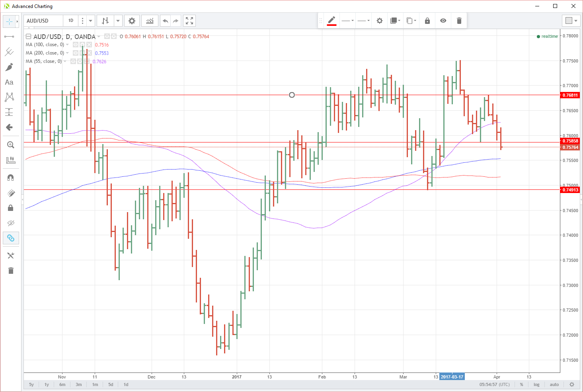Open chart properties gear in top toolbar
Screen dimensions: 583x392
pos(132,21)
